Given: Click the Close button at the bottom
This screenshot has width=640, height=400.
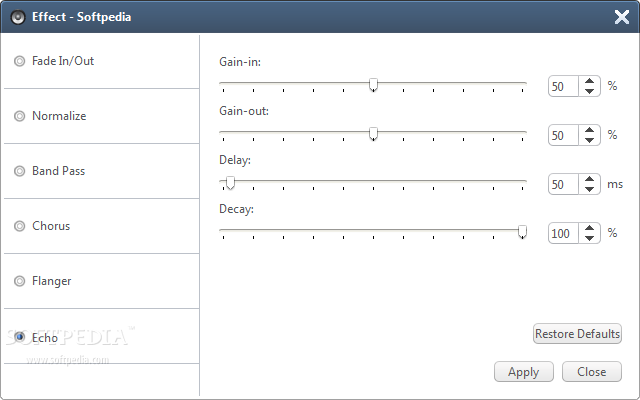Looking at the screenshot, I should (x=592, y=372).
